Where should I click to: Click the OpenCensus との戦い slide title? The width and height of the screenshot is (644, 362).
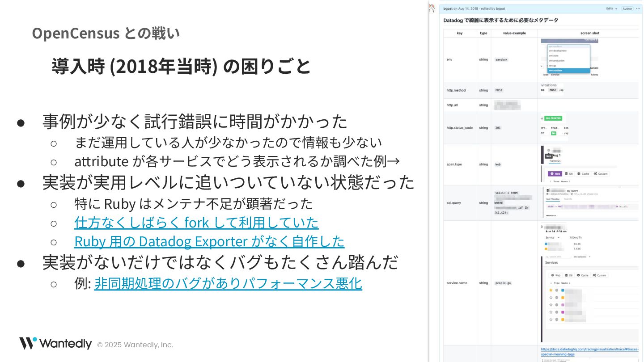pyautogui.click(x=106, y=33)
